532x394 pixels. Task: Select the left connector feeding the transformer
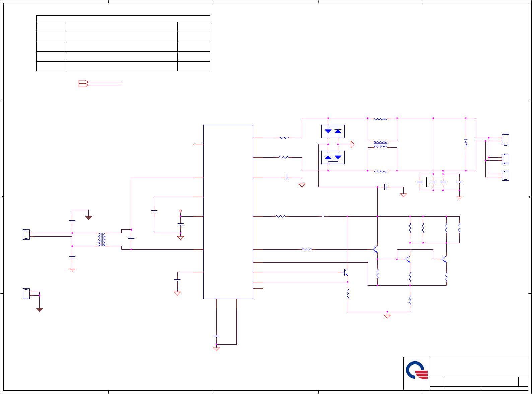click(26, 235)
